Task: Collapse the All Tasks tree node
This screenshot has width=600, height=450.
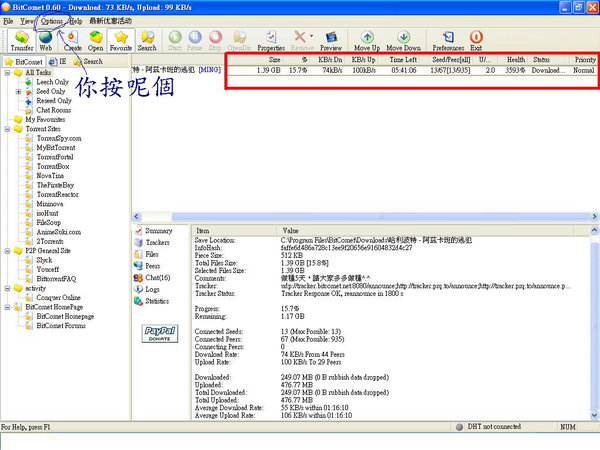Action: (x=7, y=73)
